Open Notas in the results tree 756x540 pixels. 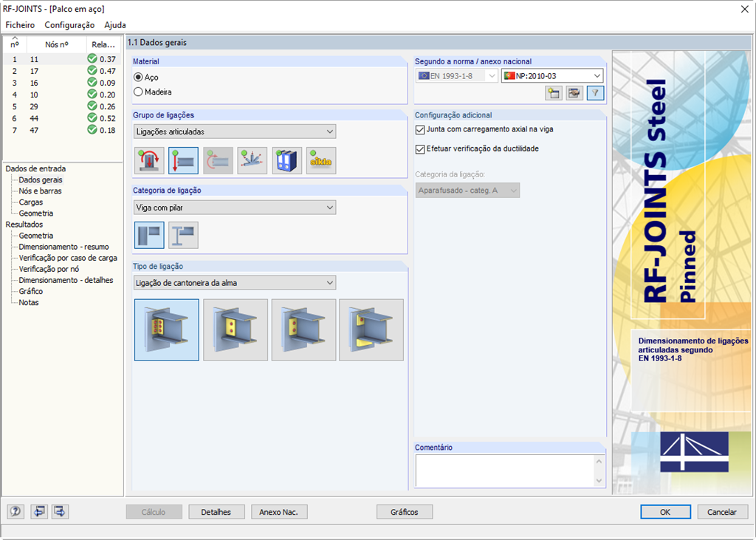click(x=29, y=302)
